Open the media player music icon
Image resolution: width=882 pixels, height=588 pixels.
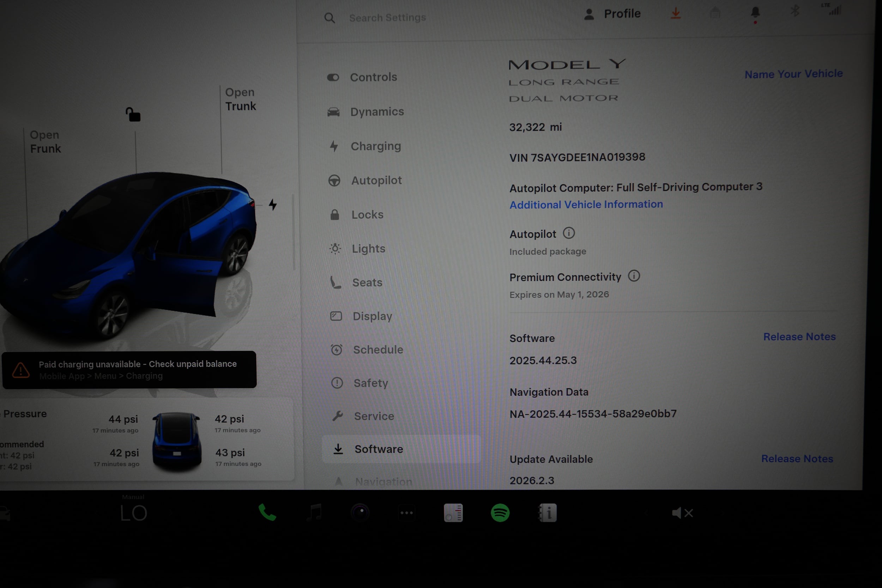pyautogui.click(x=315, y=513)
